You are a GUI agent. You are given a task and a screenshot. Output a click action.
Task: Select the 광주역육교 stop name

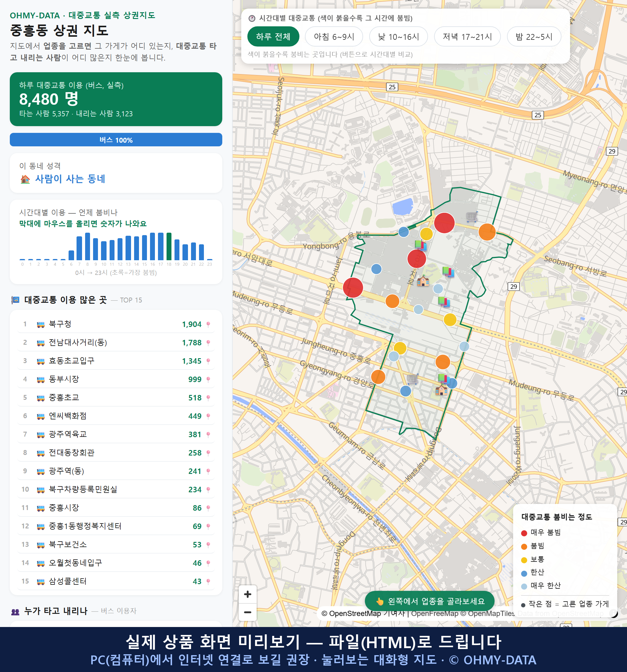coord(68,434)
